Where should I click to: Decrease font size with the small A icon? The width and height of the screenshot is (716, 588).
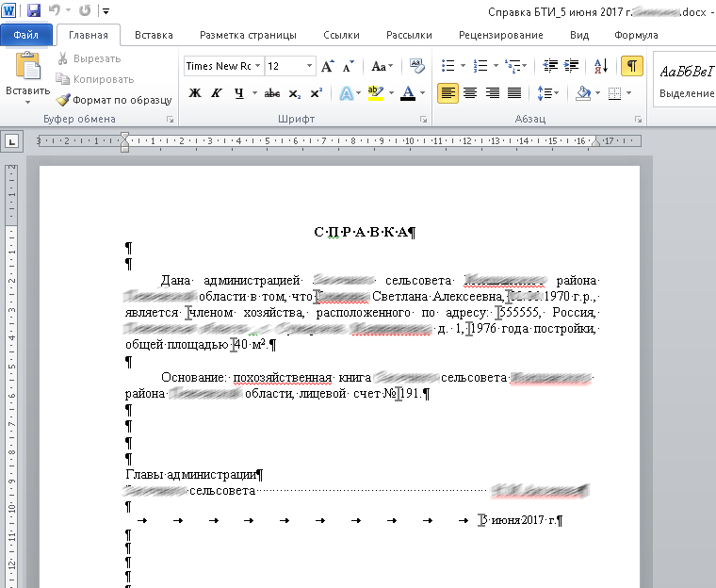click(348, 66)
